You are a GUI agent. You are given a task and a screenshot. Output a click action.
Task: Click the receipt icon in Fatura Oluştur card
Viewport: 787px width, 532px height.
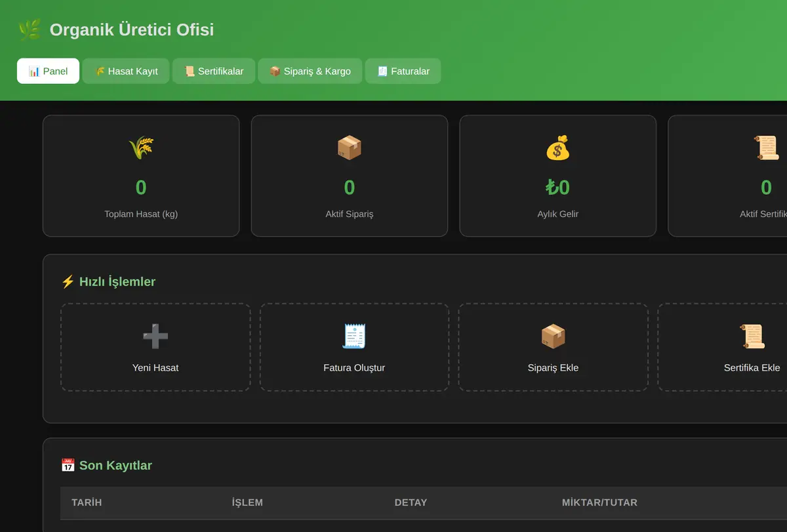click(354, 337)
